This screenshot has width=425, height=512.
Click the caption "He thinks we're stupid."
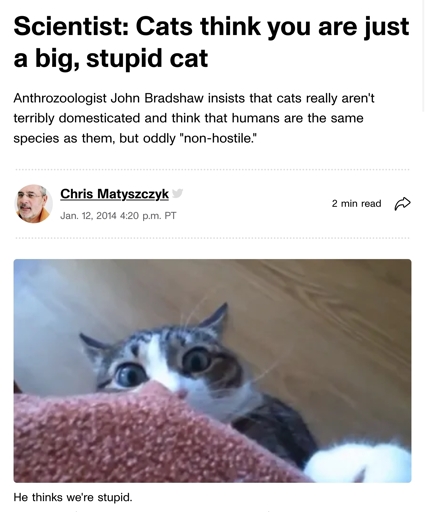pos(73,497)
